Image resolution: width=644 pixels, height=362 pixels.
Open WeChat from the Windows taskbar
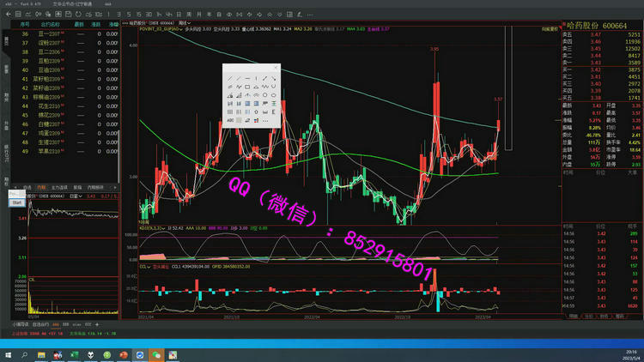[157, 354]
